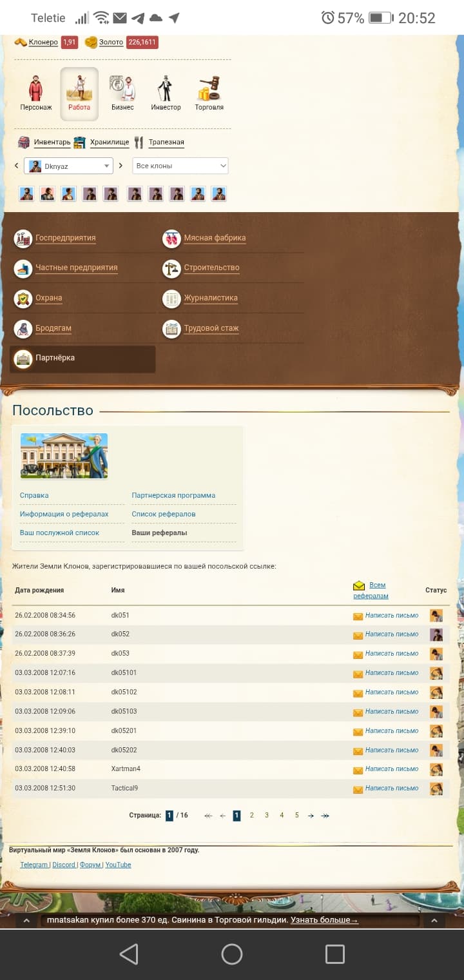Click the Мясная фабрика icon

tap(171, 239)
